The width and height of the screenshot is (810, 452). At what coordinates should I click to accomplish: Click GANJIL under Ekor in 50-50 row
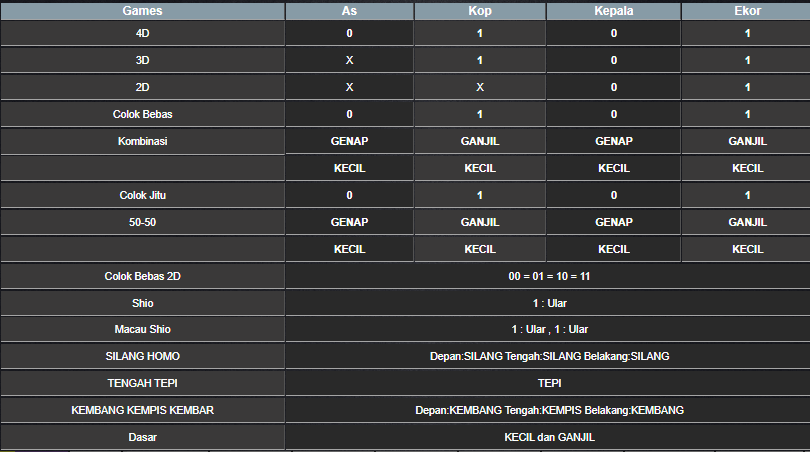coord(747,222)
